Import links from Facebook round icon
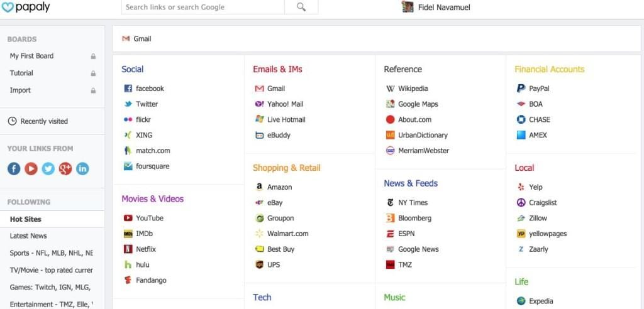 14,169
